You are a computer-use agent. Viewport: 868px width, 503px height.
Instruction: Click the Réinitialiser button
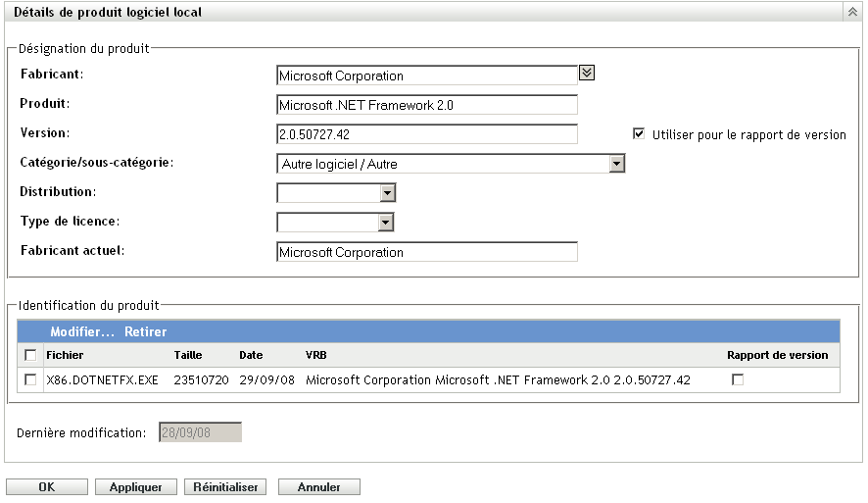point(225,486)
